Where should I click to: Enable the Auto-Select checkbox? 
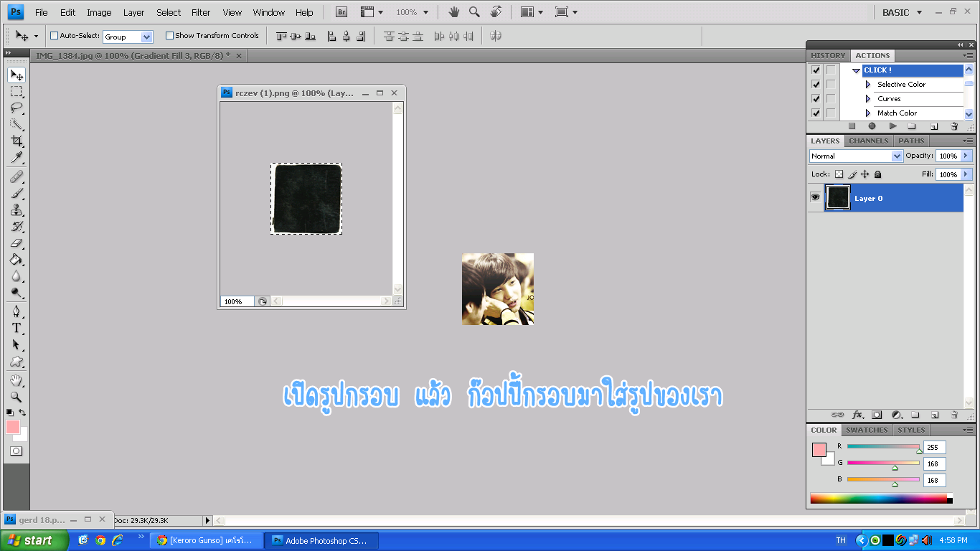[x=55, y=36]
